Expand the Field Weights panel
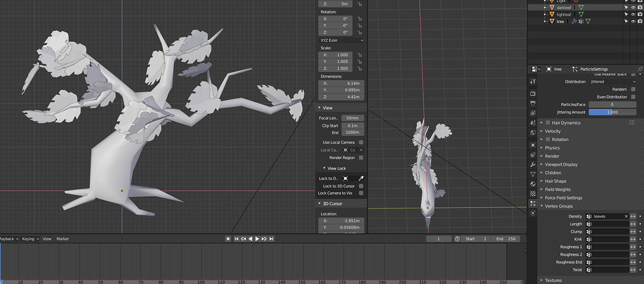The image size is (644, 284). [x=557, y=189]
